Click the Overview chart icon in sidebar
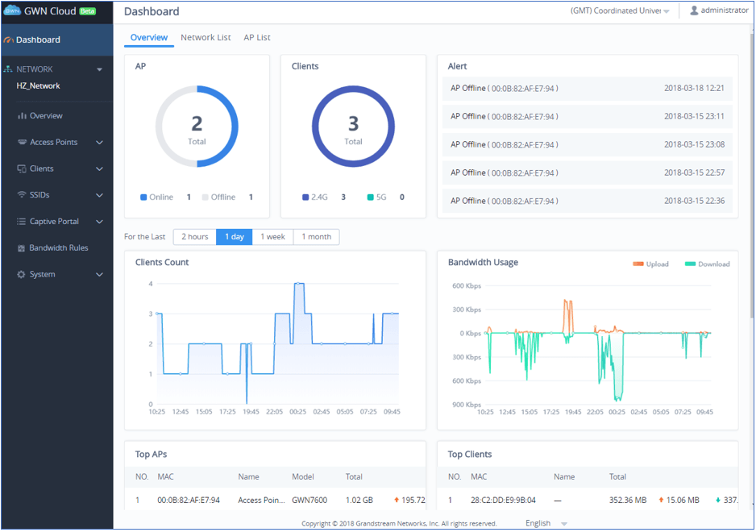 pos(22,116)
